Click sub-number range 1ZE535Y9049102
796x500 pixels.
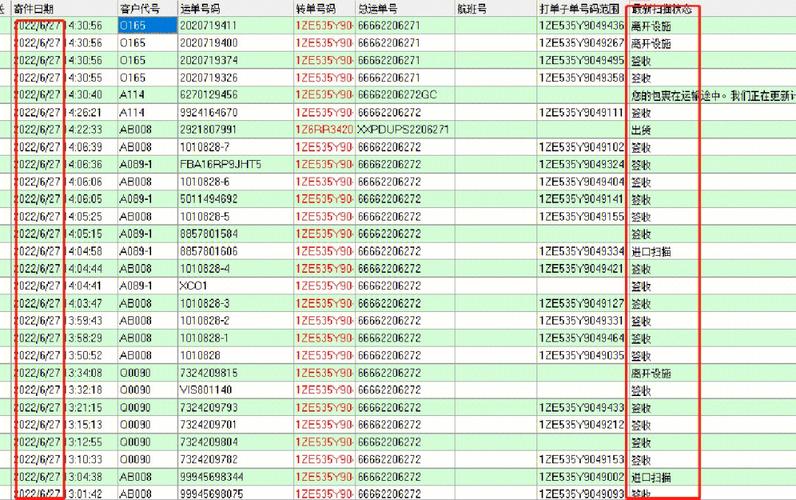click(582, 147)
